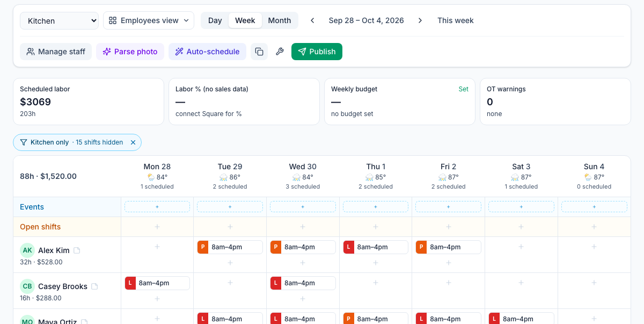The height and width of the screenshot is (324, 644).
Task: Add shift for Casey Brooks on Thursday
Action: coord(376,283)
